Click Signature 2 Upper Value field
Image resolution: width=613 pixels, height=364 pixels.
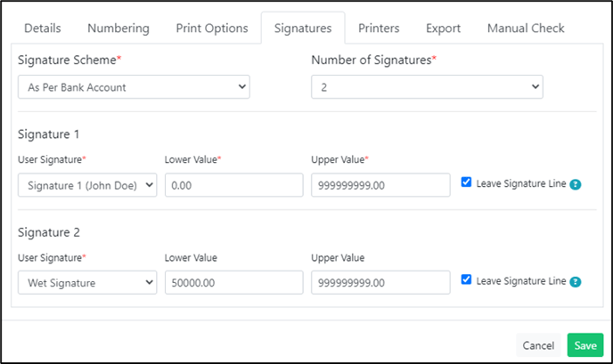point(380,282)
